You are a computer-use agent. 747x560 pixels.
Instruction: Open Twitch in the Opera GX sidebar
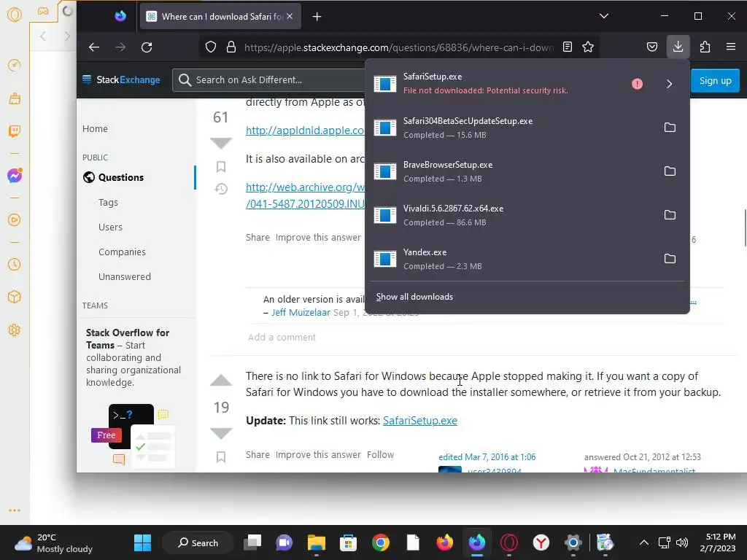click(15, 131)
